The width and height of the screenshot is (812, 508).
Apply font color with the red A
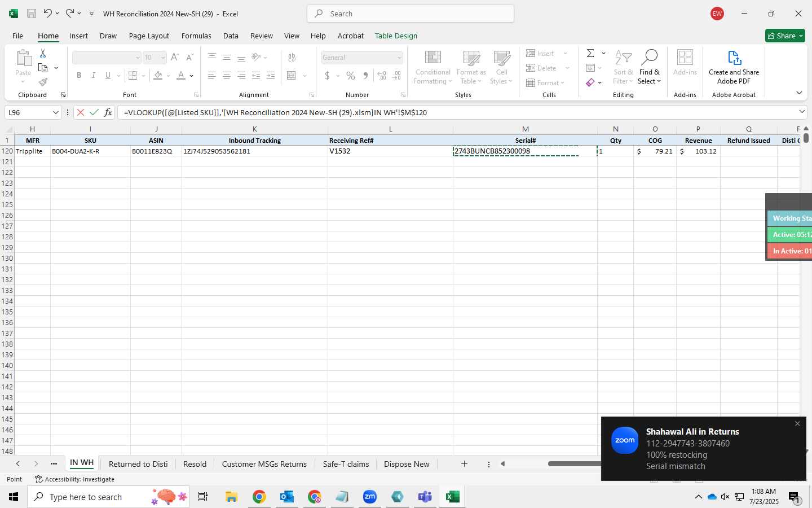(181, 76)
